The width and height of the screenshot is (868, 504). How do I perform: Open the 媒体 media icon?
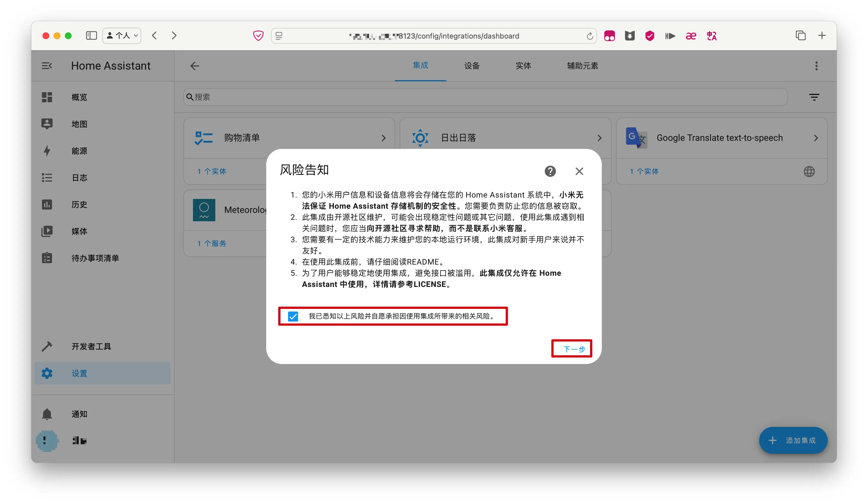pos(47,231)
